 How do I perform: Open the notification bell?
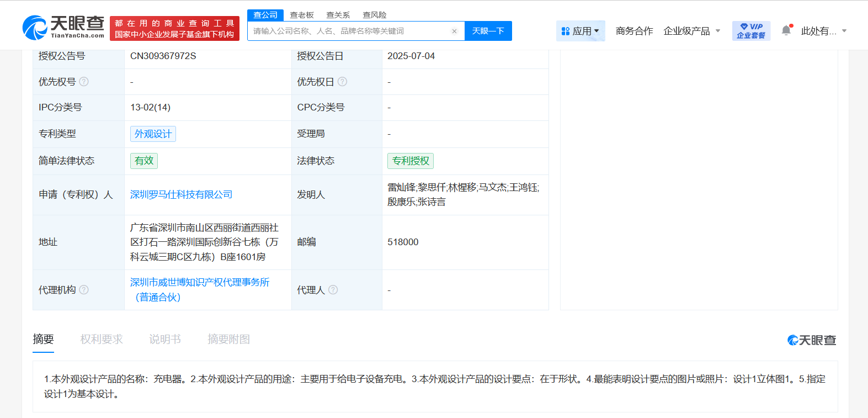(x=786, y=30)
